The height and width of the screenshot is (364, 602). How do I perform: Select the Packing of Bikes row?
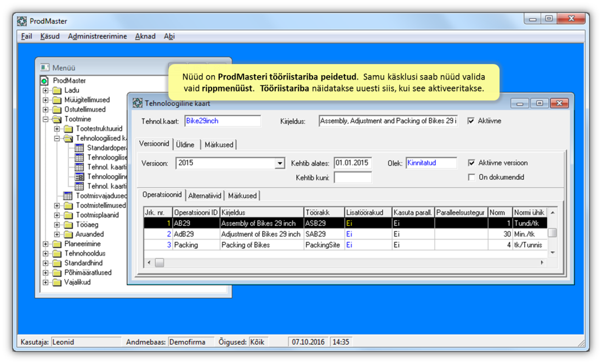click(x=345, y=244)
